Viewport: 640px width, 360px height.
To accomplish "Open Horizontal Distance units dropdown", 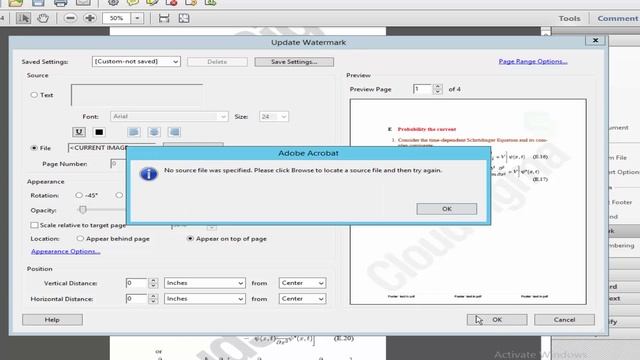I will [x=204, y=299].
